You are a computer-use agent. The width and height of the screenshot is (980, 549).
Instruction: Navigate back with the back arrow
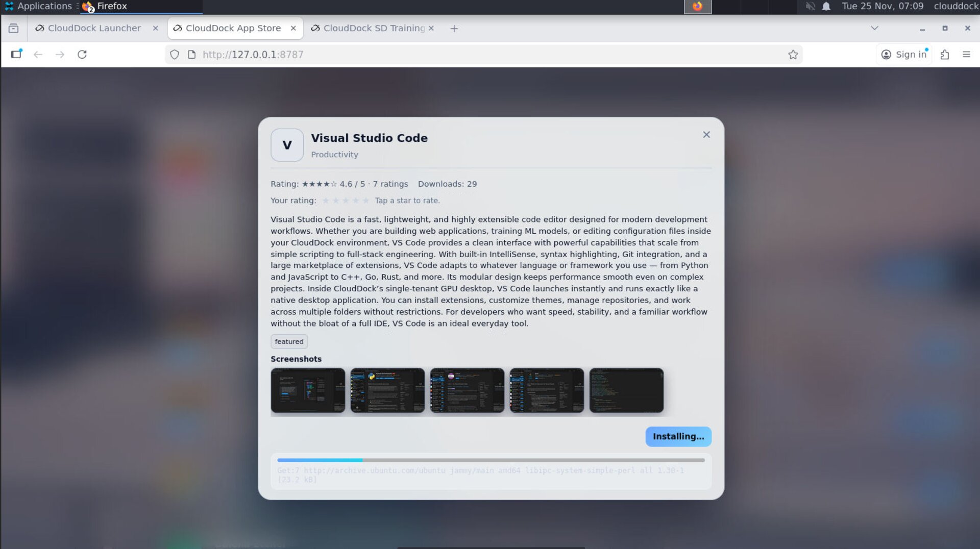pos(38,55)
